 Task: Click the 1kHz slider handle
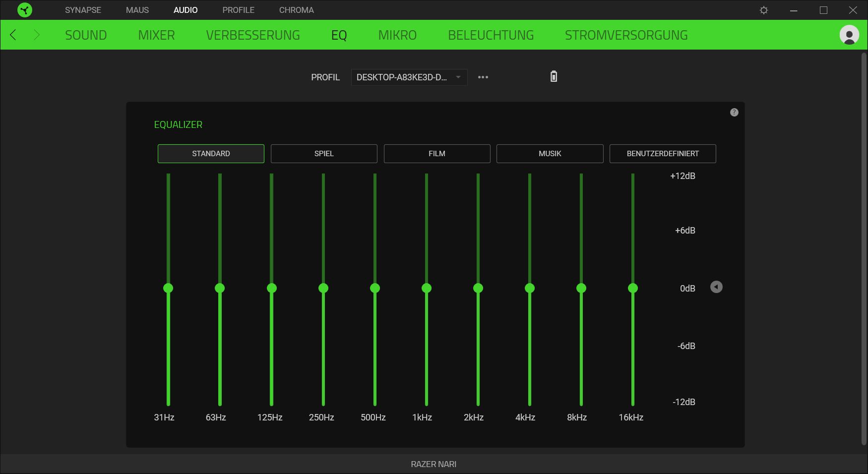tap(427, 288)
